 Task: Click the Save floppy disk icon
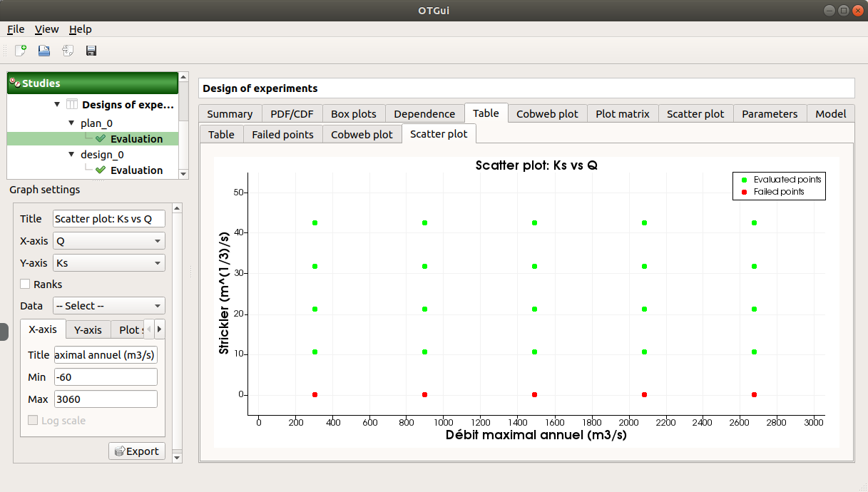click(91, 51)
